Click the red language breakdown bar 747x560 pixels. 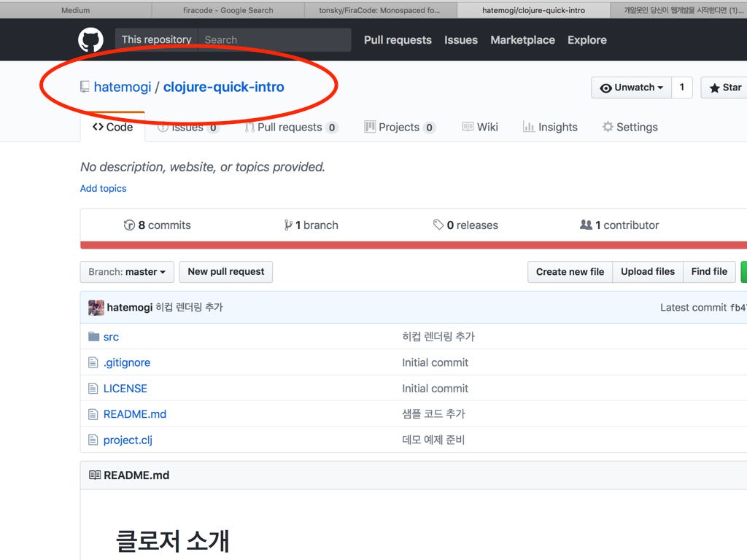[414, 245]
